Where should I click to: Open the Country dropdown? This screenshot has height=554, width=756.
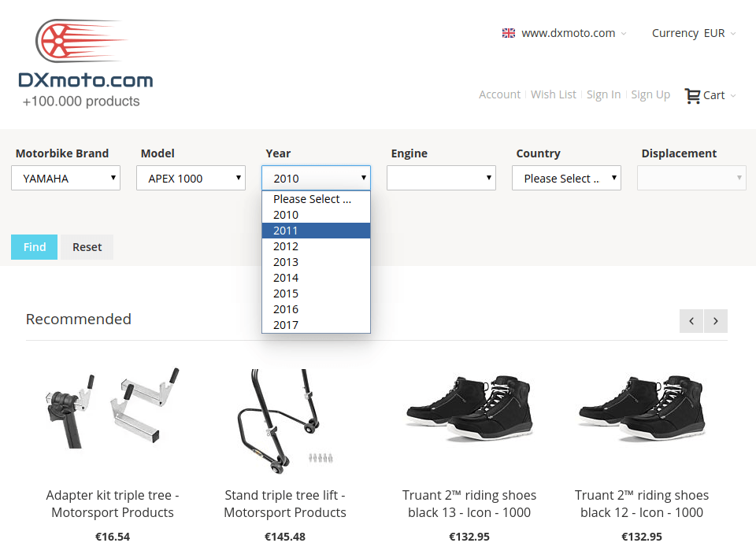click(566, 178)
